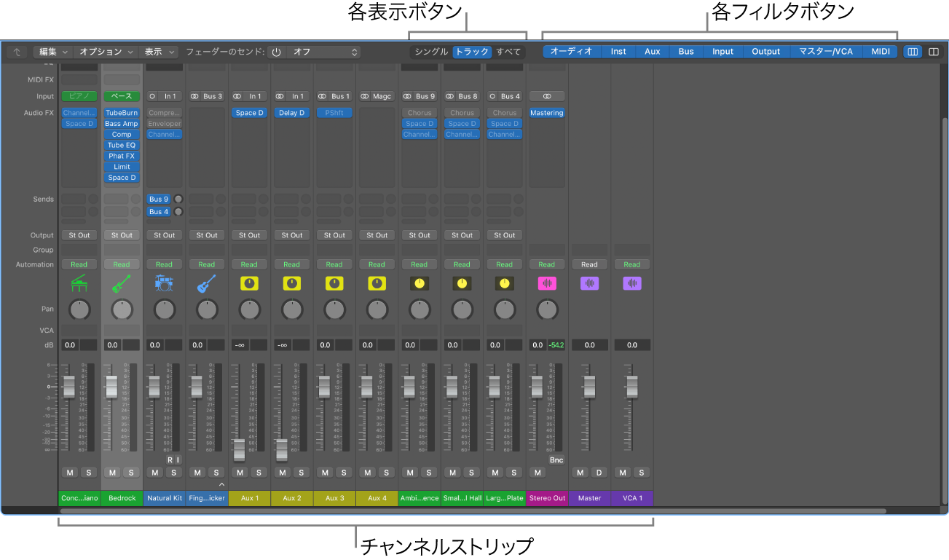Click the Aux 2 volume fader
This screenshot has height=560, width=949.
[x=282, y=450]
